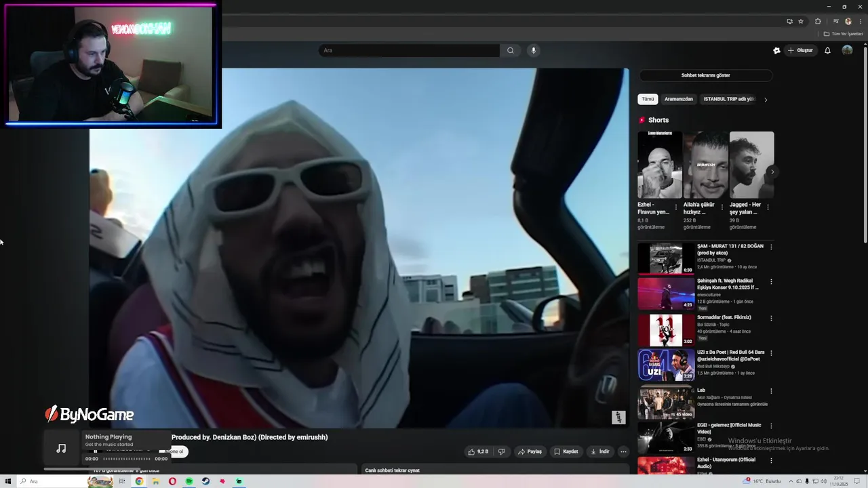Open the Chrome profile avatar
This screenshot has height=488, width=868.
(x=848, y=21)
